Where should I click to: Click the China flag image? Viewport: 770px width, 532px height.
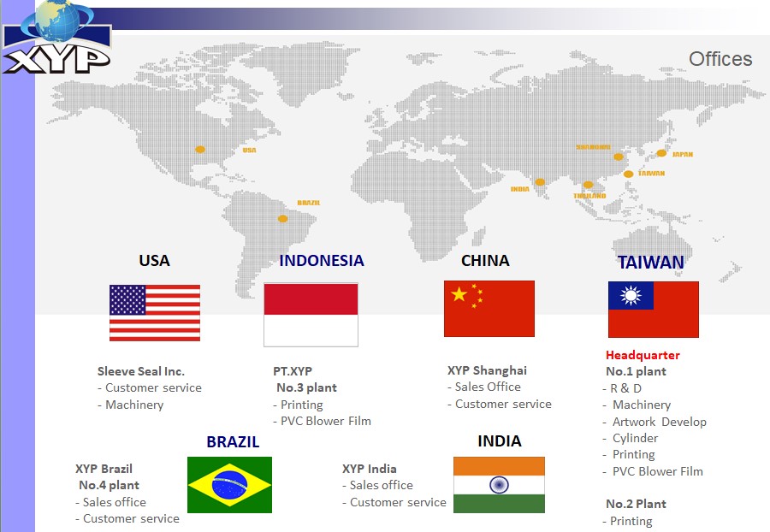[489, 309]
